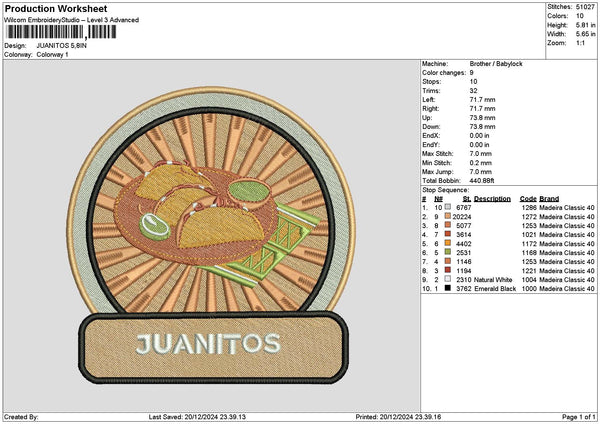The height and width of the screenshot is (424, 600).
Task: Click the 'Natural White' description
Action: [x=493, y=280]
